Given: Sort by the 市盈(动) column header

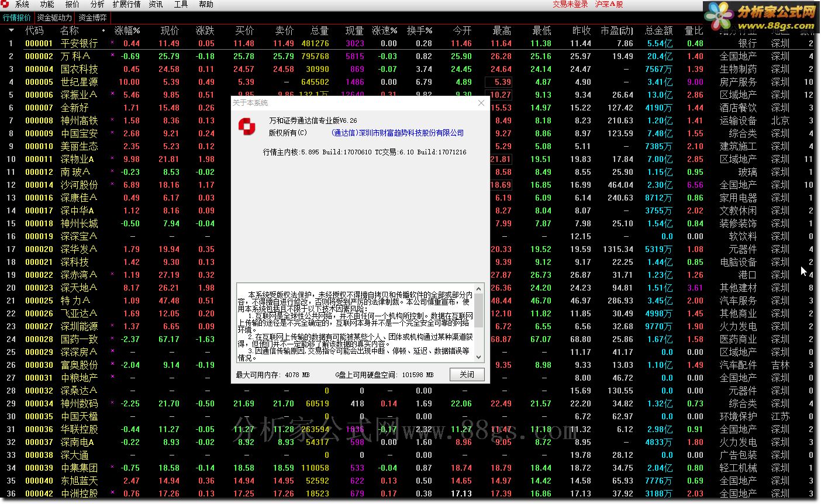Looking at the screenshot, I should pyautogui.click(x=617, y=30).
